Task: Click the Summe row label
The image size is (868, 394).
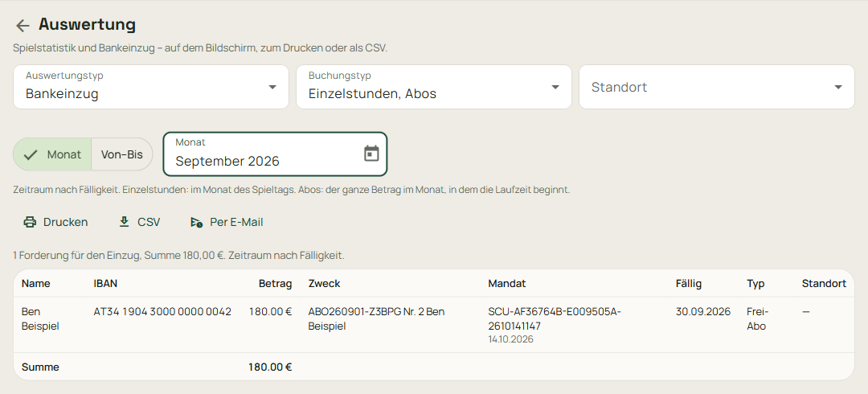Action: (40, 367)
